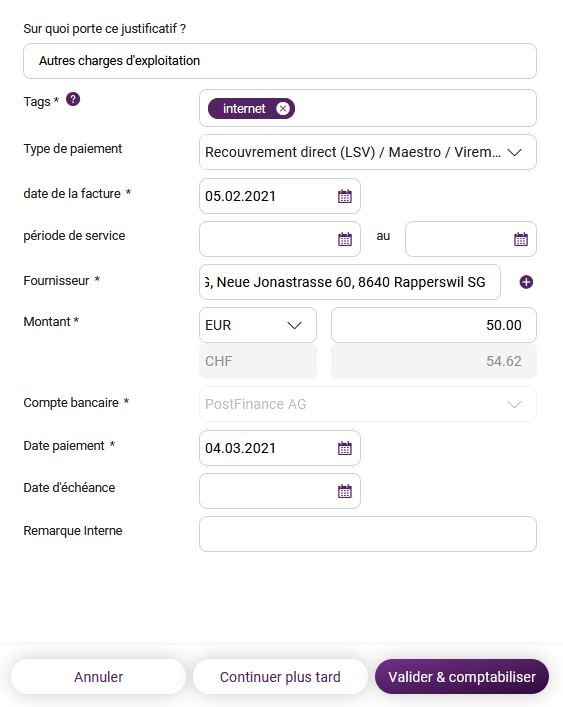Click the période de service end field
The image size is (563, 707).
click(471, 239)
